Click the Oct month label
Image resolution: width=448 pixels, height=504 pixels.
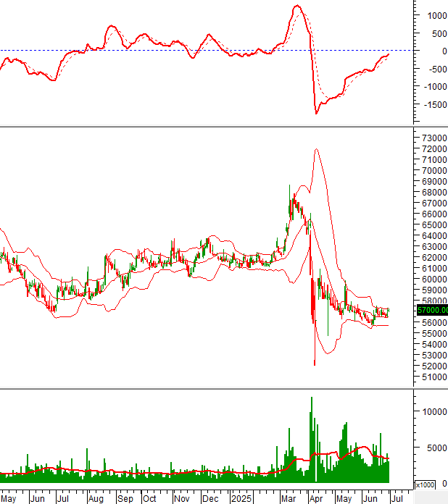149,499
